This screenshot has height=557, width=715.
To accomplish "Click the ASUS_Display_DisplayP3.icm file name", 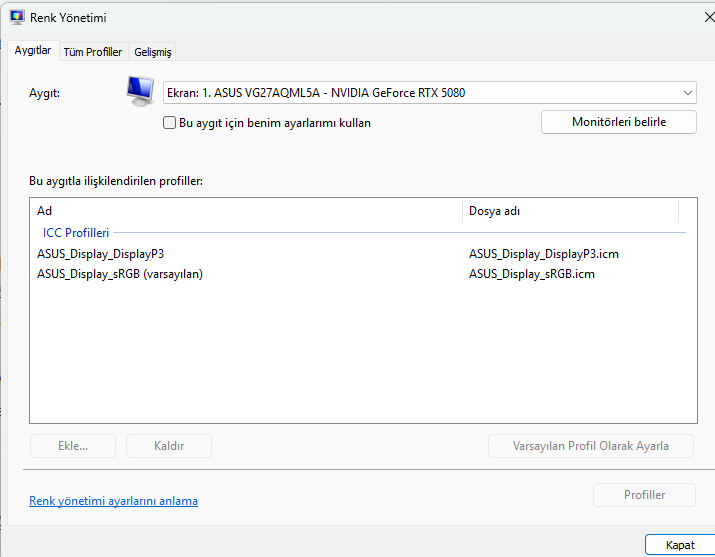I will (544, 254).
